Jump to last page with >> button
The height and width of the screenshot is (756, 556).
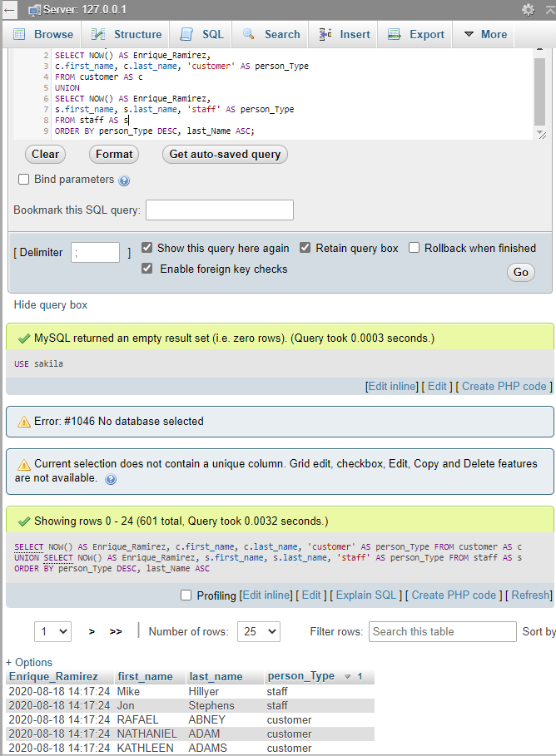click(x=116, y=631)
